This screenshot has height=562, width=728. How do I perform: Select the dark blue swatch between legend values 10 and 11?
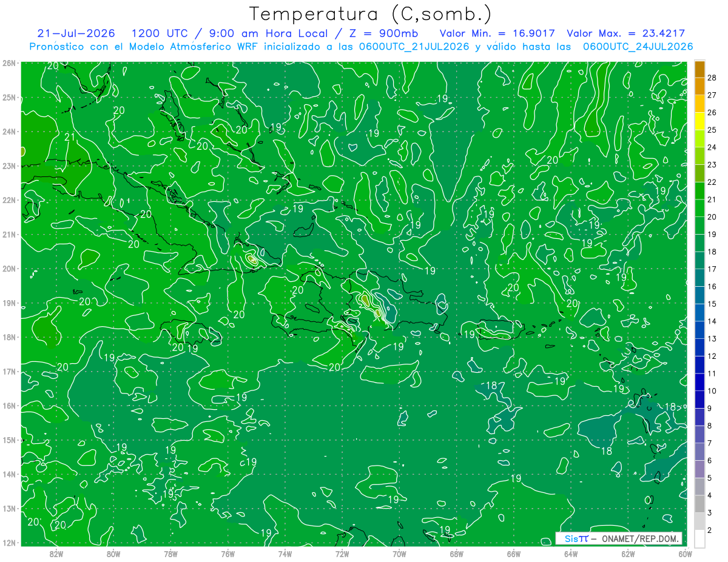pyautogui.click(x=699, y=383)
